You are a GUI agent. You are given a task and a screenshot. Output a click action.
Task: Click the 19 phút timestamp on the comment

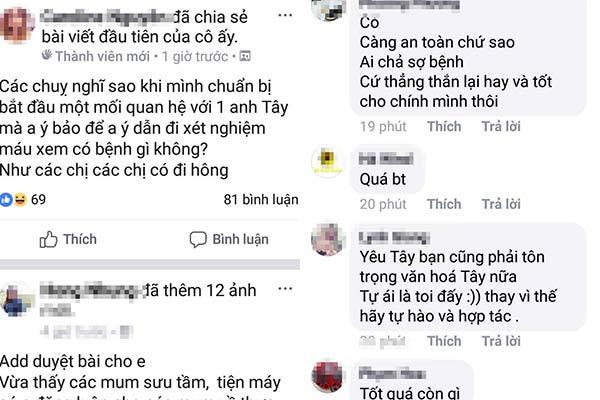(x=383, y=126)
